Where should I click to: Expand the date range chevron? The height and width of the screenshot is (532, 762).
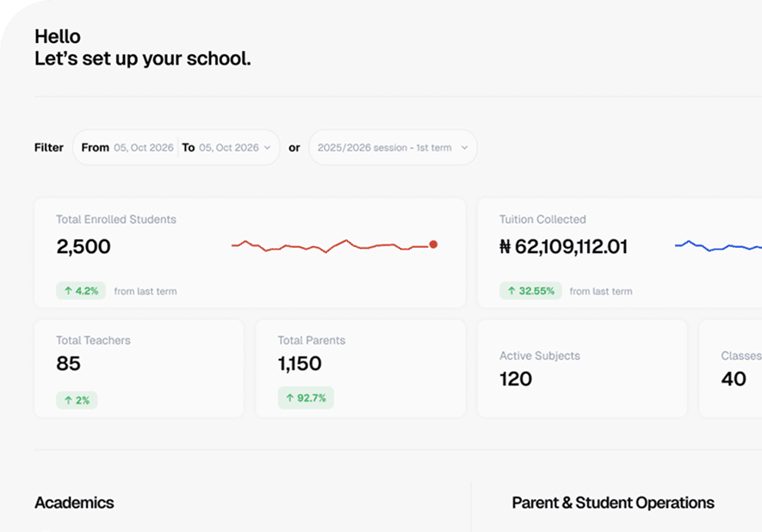(x=267, y=148)
